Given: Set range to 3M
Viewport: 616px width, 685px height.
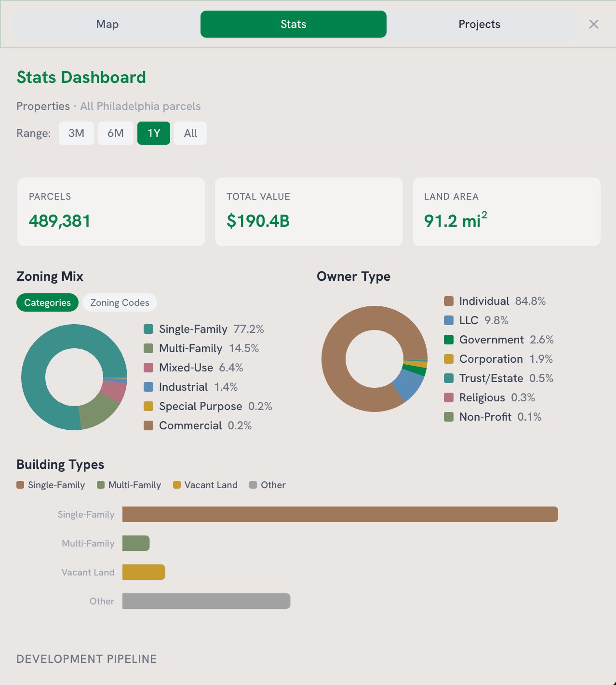Looking at the screenshot, I should point(76,133).
